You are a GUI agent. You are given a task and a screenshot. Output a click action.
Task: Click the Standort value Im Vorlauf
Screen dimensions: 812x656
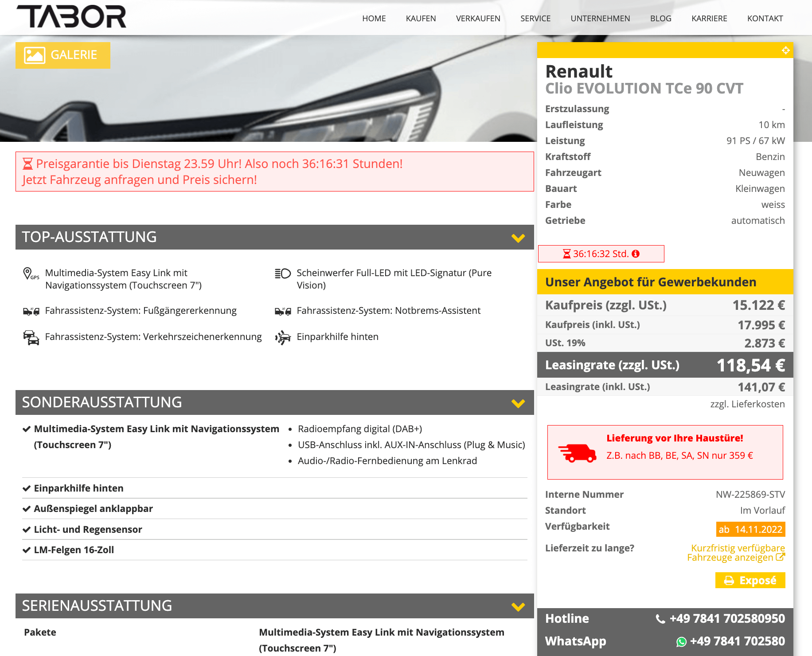pos(762,511)
